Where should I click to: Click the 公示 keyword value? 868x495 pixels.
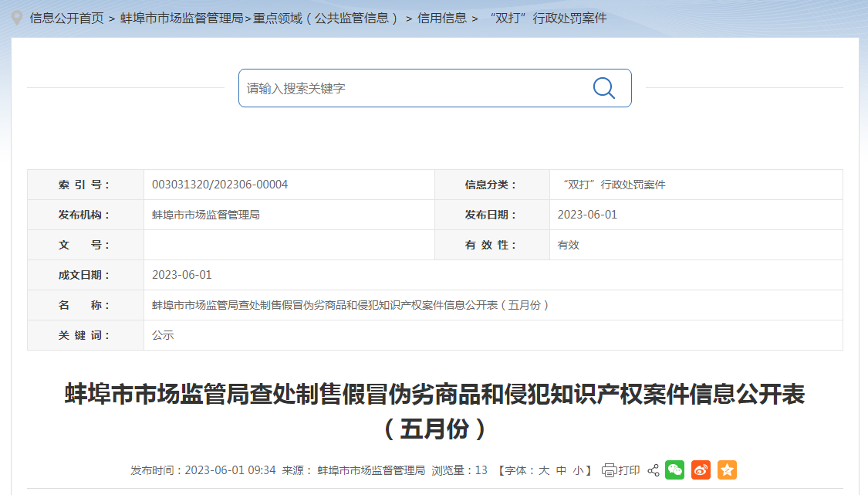point(163,335)
